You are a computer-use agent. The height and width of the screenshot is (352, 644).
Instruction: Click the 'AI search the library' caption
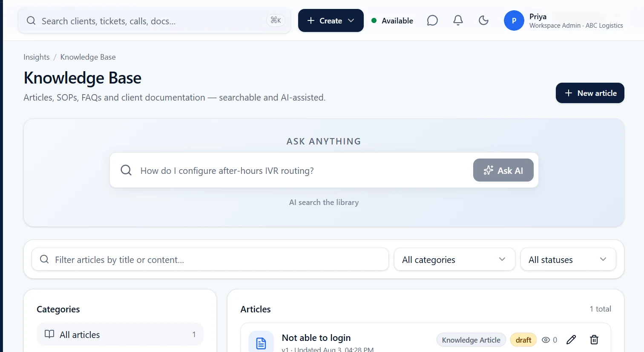tap(324, 202)
